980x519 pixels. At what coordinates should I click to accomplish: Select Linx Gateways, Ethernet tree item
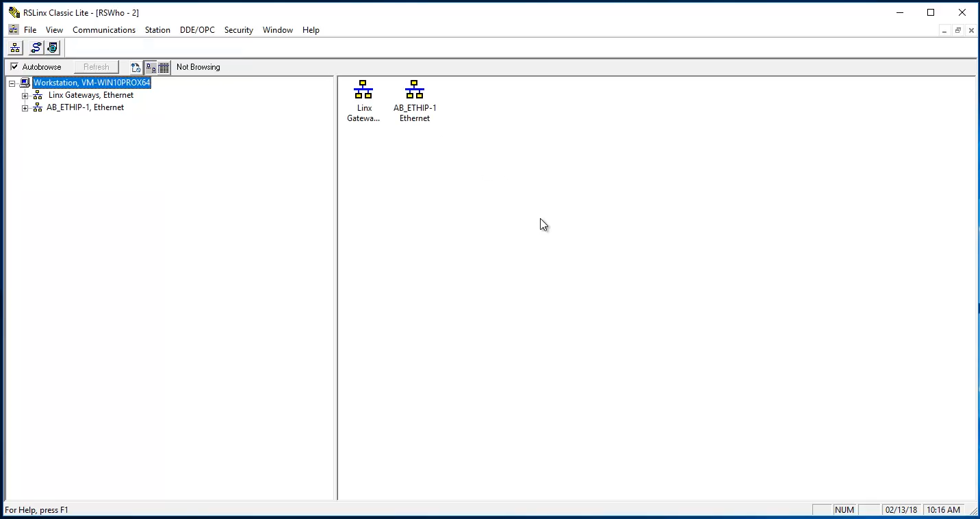(91, 95)
